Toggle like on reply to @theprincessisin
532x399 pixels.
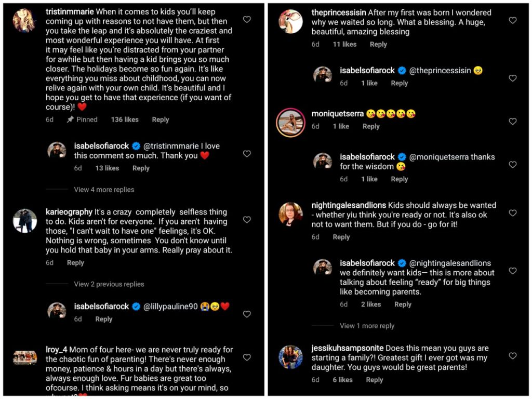click(x=513, y=78)
